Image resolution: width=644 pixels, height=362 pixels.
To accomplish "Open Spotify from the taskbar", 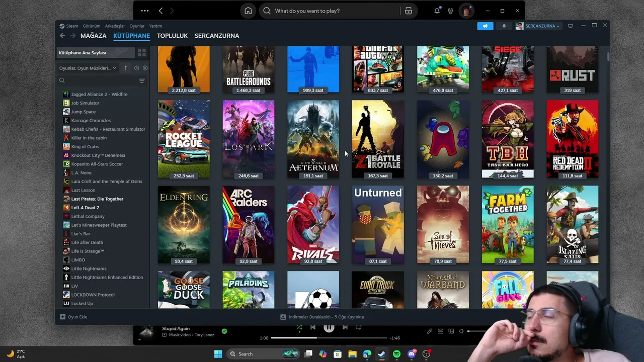I will click(x=396, y=354).
